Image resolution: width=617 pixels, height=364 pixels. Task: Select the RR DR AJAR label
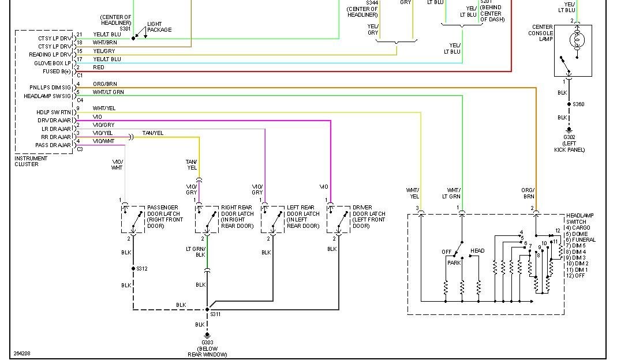[x=56, y=137]
